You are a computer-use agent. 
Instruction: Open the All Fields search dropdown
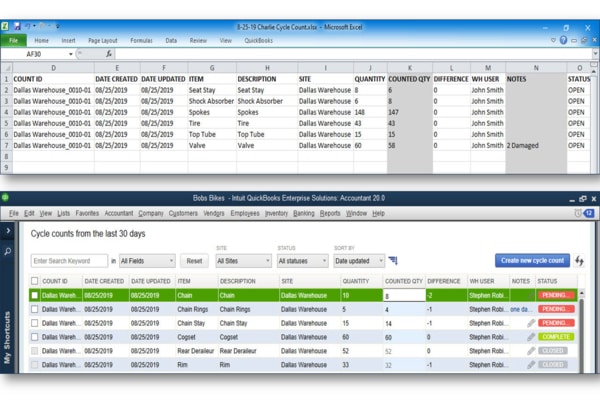147,261
